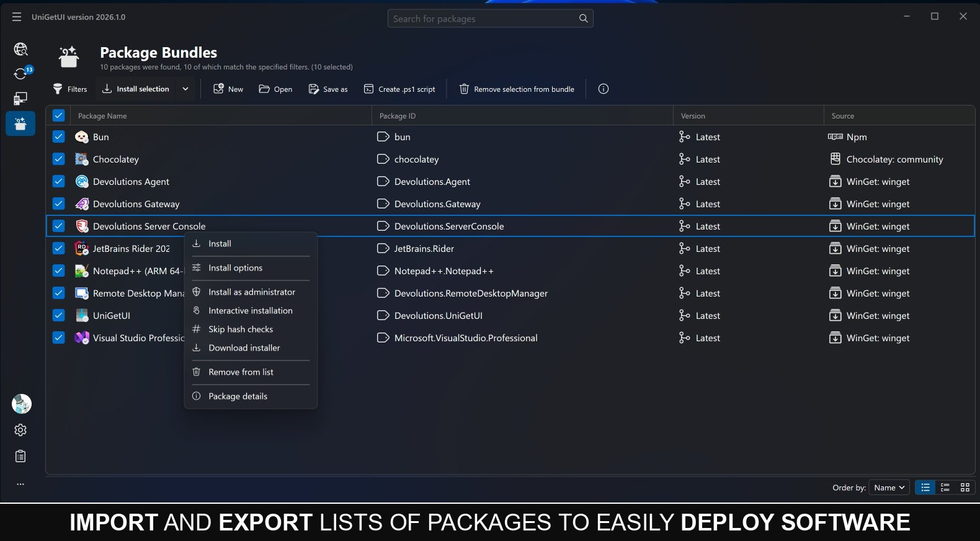Switch to grid icons view mode
980x541 pixels.
pyautogui.click(x=964, y=488)
